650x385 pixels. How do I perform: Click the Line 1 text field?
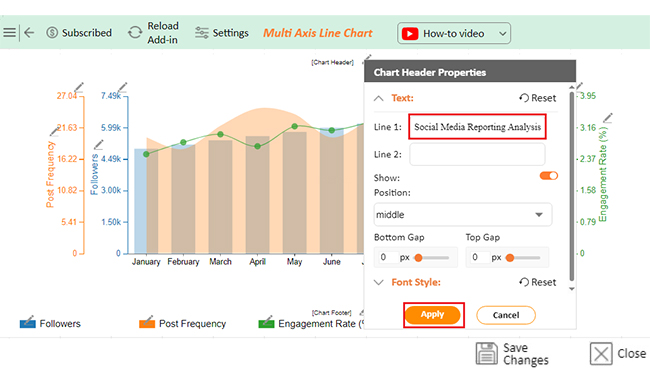477,127
